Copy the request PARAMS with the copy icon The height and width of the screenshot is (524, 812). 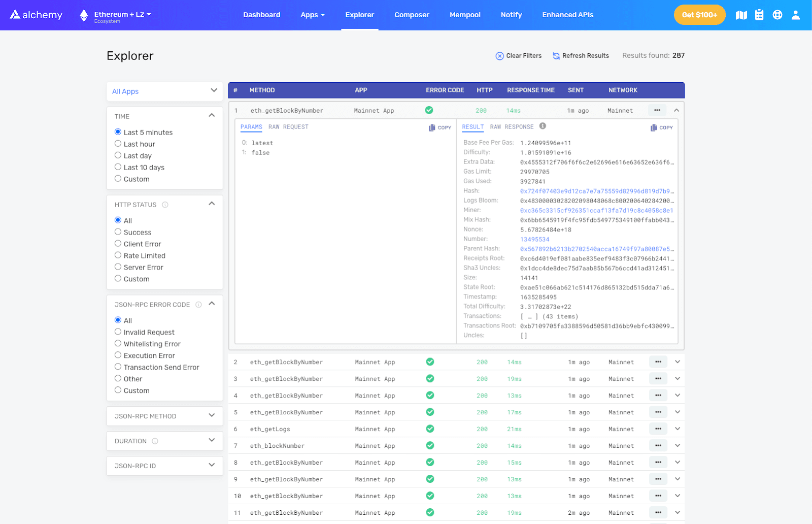coord(439,127)
